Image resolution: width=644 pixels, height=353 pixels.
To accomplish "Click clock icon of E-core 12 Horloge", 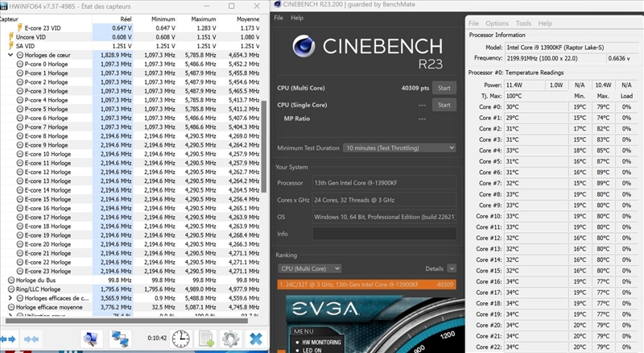I will [x=19, y=172].
